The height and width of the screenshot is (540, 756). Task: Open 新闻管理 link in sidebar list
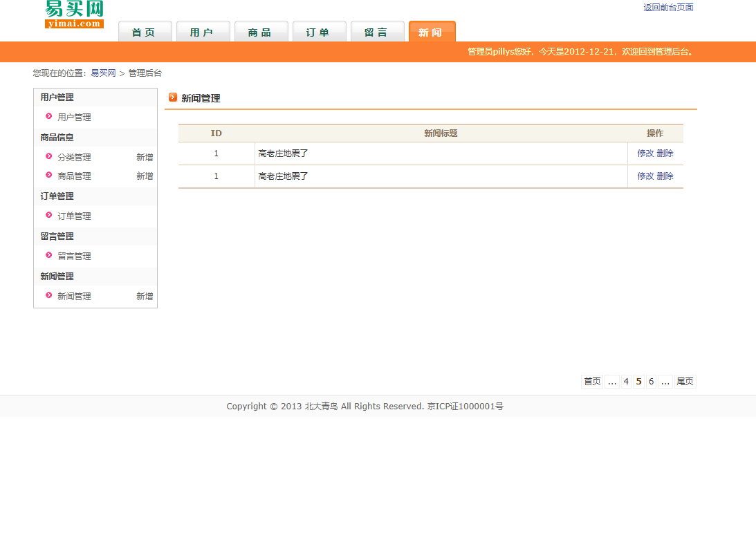coord(74,296)
